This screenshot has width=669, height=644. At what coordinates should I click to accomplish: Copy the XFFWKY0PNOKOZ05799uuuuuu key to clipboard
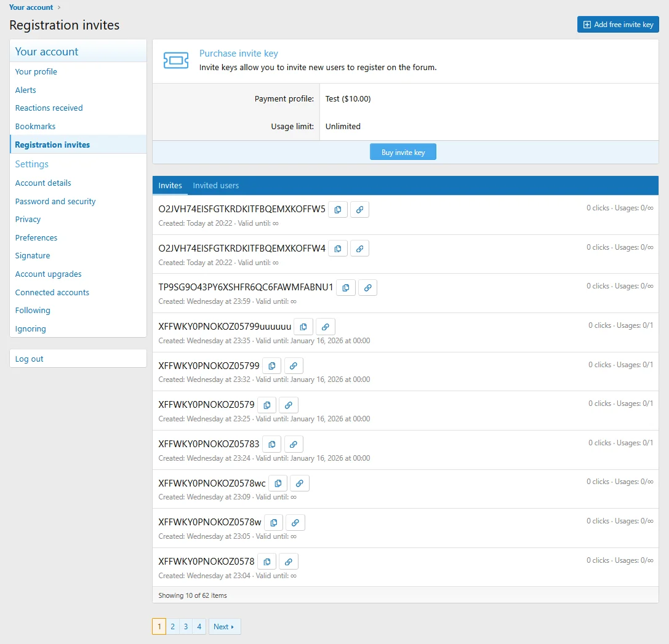coord(303,327)
